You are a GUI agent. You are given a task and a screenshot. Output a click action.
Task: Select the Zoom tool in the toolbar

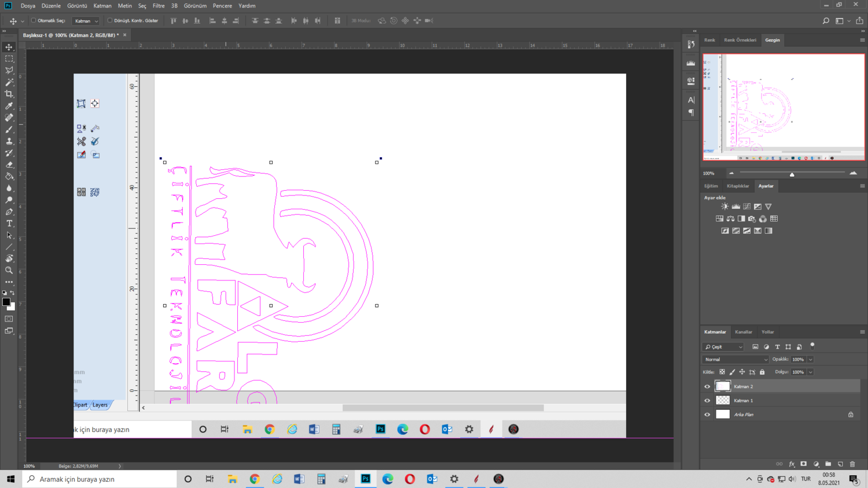pos(9,271)
